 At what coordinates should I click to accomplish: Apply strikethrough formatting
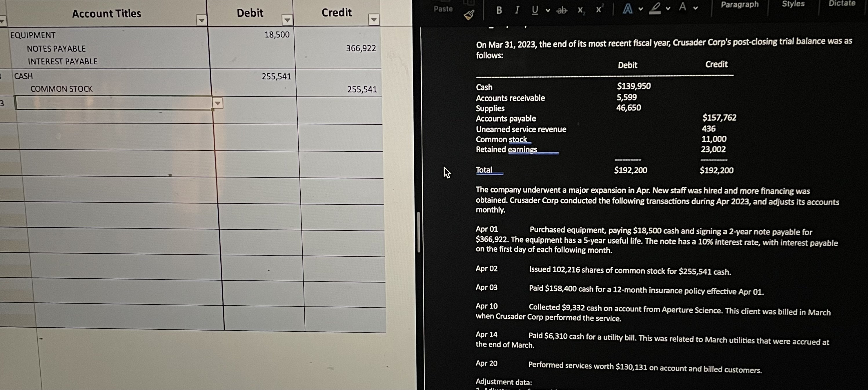562,10
